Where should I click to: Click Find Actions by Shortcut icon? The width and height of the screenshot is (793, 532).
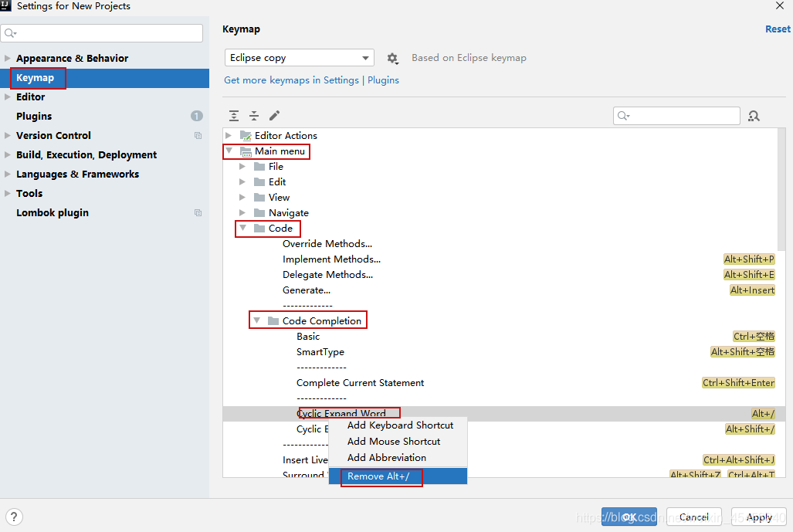coord(754,116)
